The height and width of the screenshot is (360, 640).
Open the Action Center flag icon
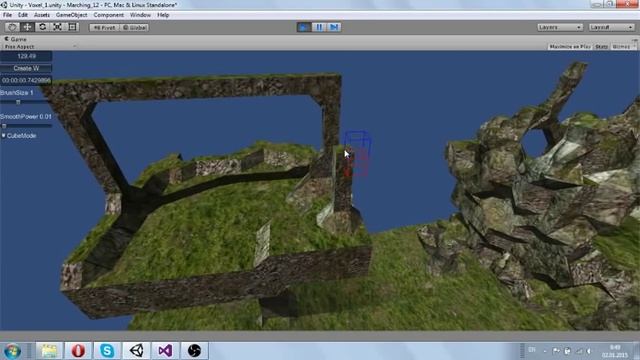tap(556, 351)
